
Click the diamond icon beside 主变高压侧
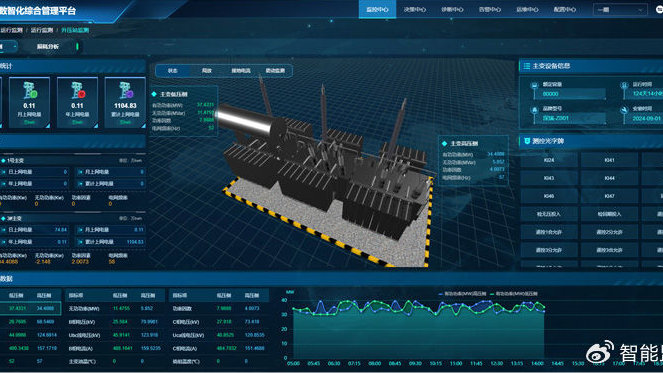coord(444,144)
